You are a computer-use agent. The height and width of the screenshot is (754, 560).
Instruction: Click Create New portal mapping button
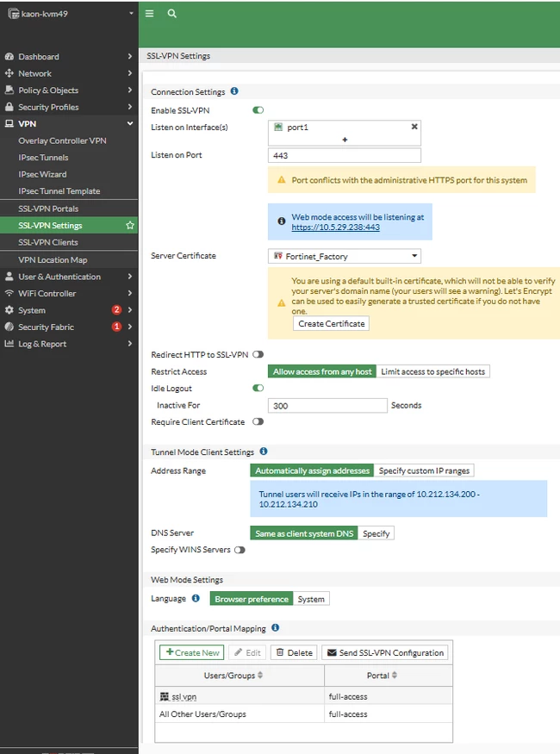click(x=192, y=652)
